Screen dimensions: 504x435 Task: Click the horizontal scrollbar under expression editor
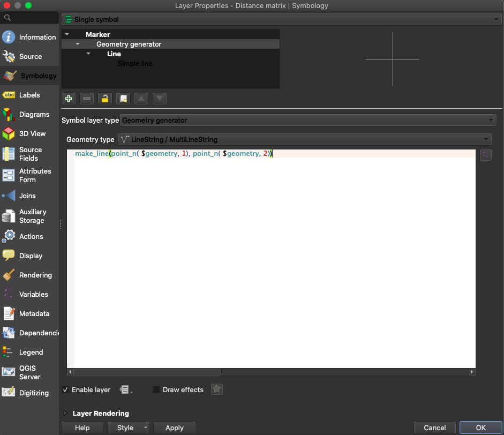[x=147, y=372]
